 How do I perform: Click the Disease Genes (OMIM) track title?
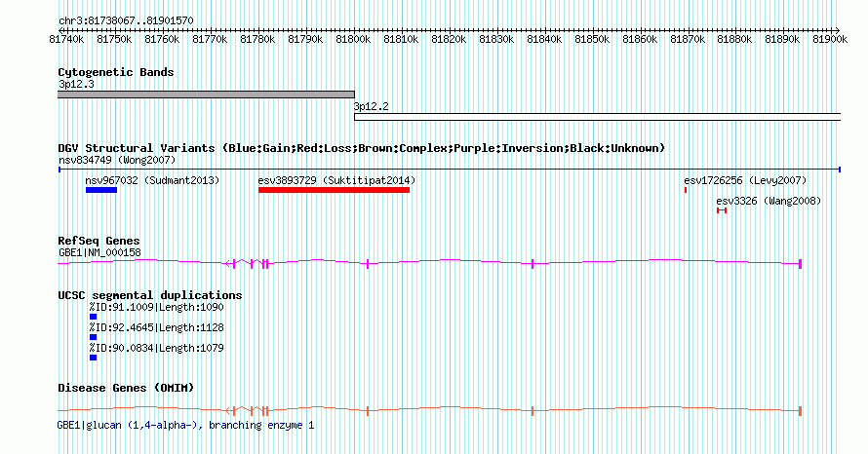coord(126,388)
